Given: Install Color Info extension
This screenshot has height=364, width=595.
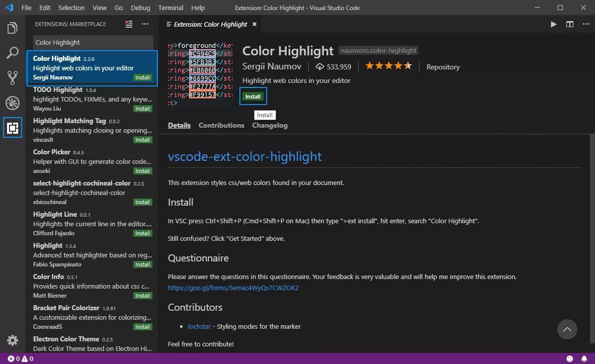Looking at the screenshot, I should [x=143, y=296].
